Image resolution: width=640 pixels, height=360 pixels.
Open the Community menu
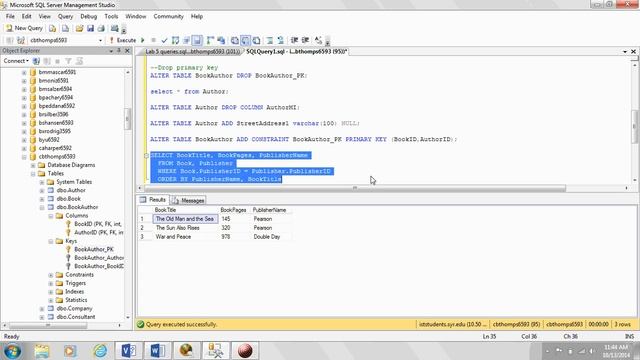[169, 16]
